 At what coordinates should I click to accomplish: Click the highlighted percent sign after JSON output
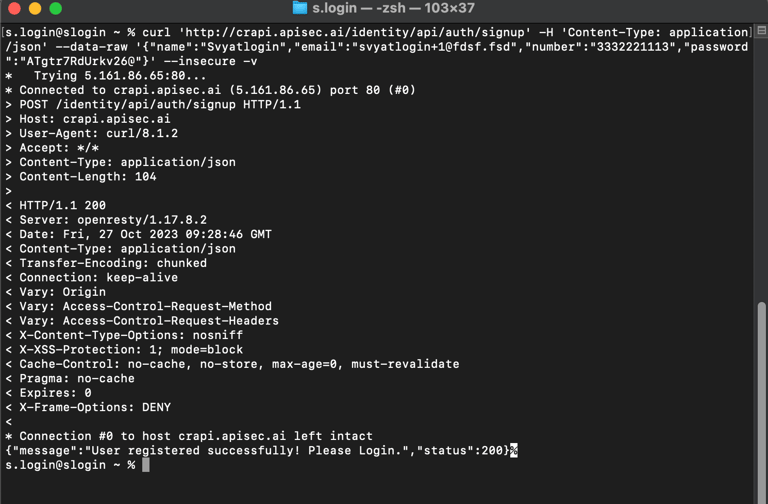pyautogui.click(x=514, y=451)
